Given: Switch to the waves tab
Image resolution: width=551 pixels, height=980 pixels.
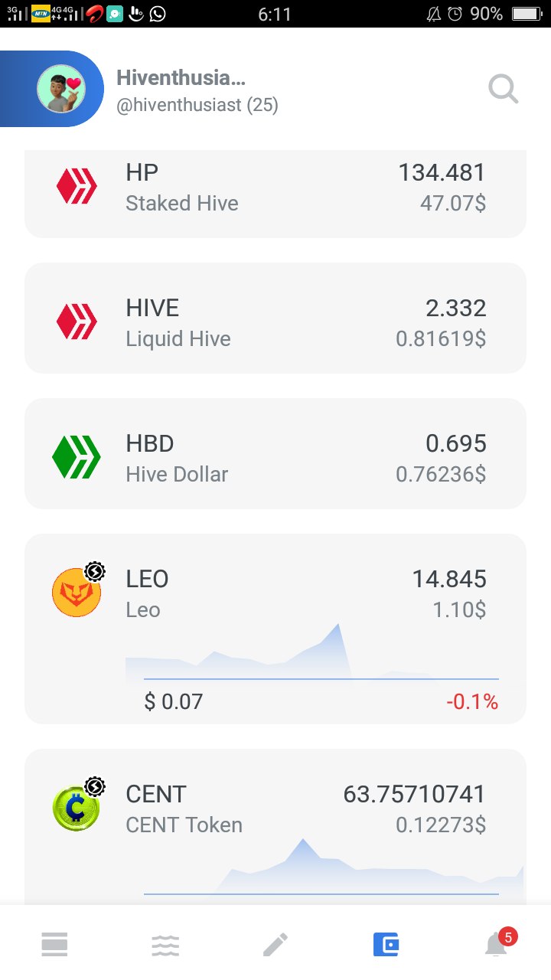Looking at the screenshot, I should click(165, 944).
